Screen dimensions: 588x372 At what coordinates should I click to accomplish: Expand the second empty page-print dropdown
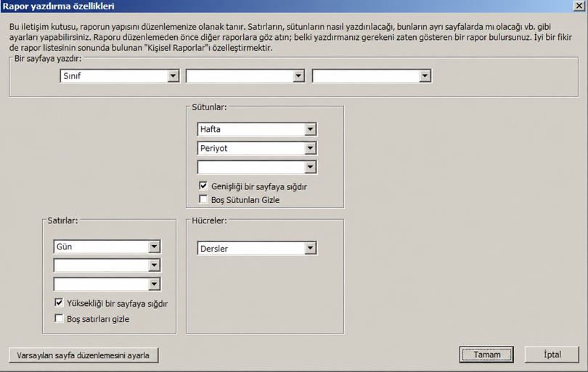[x=298, y=76]
